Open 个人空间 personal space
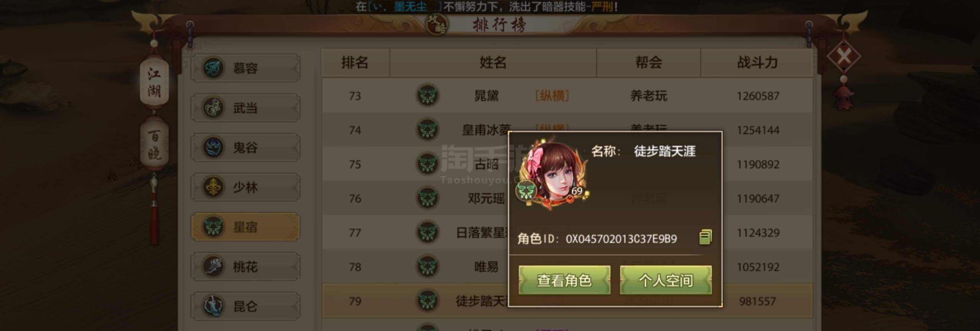 (666, 280)
